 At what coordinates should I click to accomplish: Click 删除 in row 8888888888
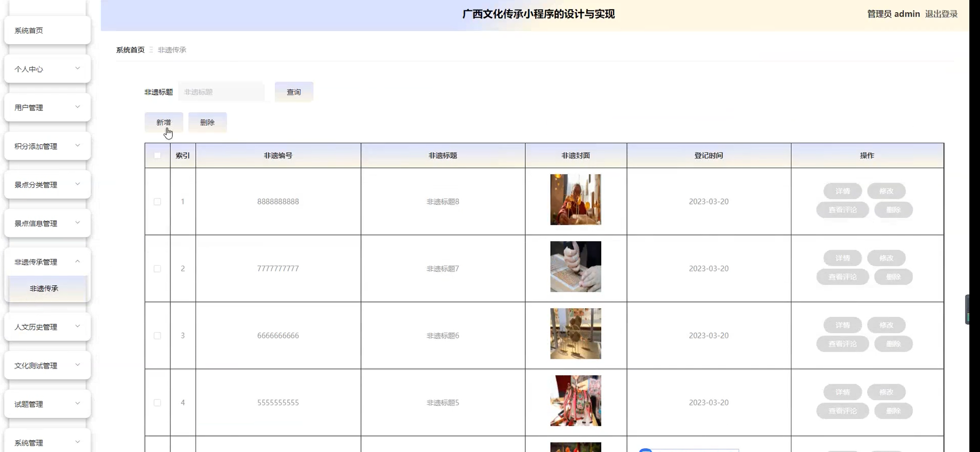893,210
